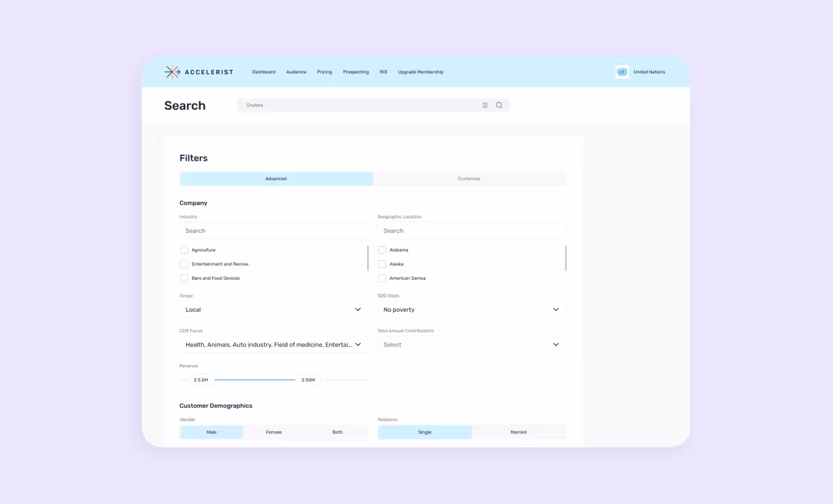Open search filter settings icon

tap(485, 105)
